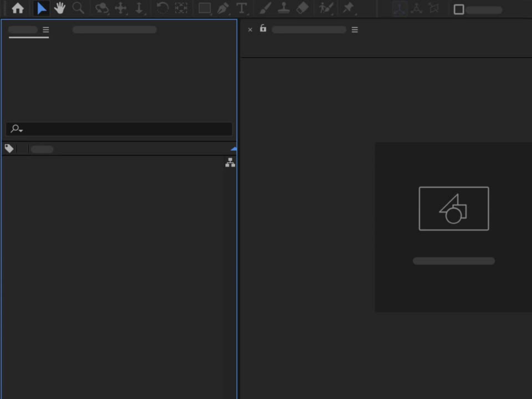
Task: Toggle the viewer panel lock icon
Action: 263,29
